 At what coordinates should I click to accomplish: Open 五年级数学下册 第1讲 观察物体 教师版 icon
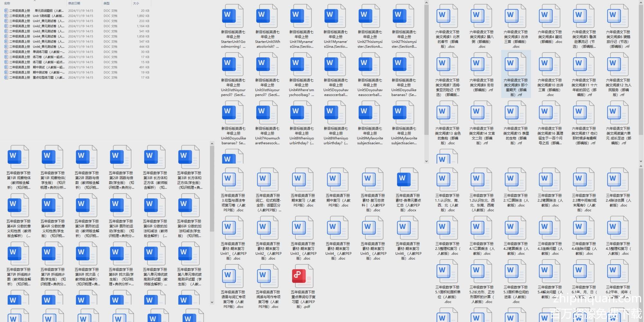18,156
